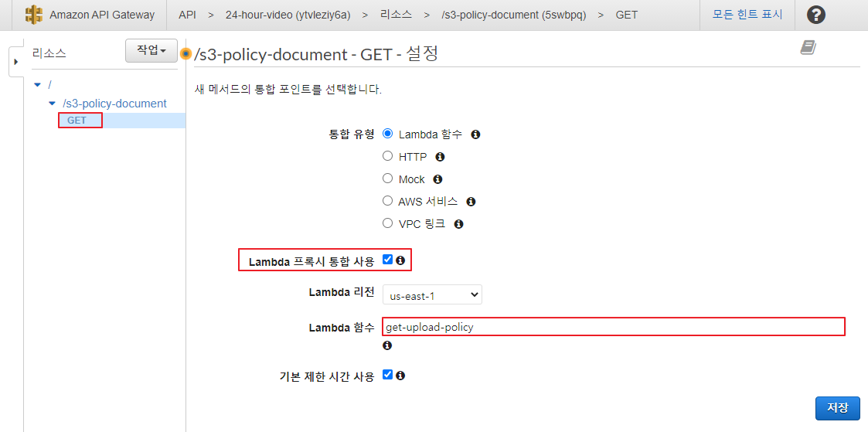Expand the left side panel arrow tab
Image resolution: width=868 pixels, height=432 pixels.
16,62
